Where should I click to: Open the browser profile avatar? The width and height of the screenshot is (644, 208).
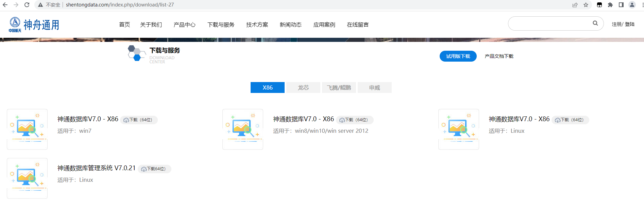point(632,5)
